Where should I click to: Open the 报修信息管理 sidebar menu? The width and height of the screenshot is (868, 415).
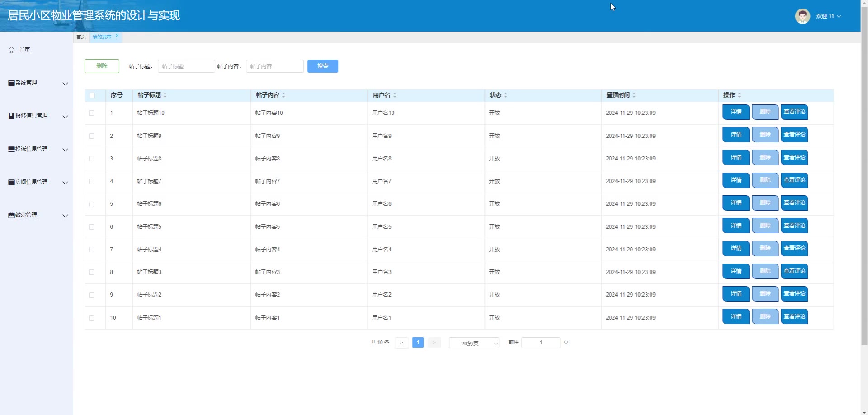[x=38, y=116]
